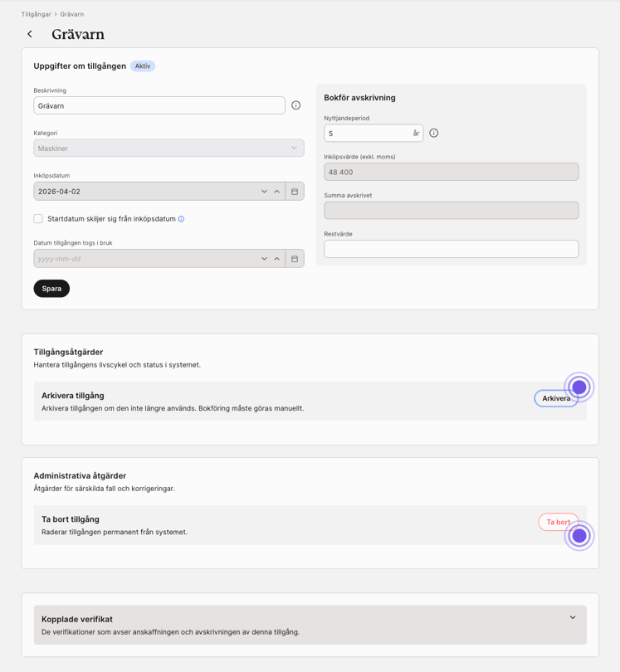Go to Tillgångar in breadcrumb
The height and width of the screenshot is (672, 620).
[36, 14]
